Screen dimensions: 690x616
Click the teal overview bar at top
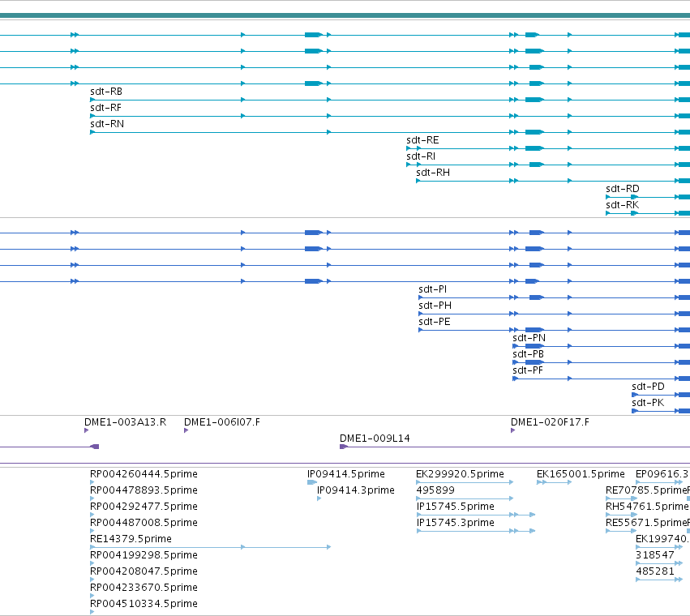pyautogui.click(x=345, y=16)
